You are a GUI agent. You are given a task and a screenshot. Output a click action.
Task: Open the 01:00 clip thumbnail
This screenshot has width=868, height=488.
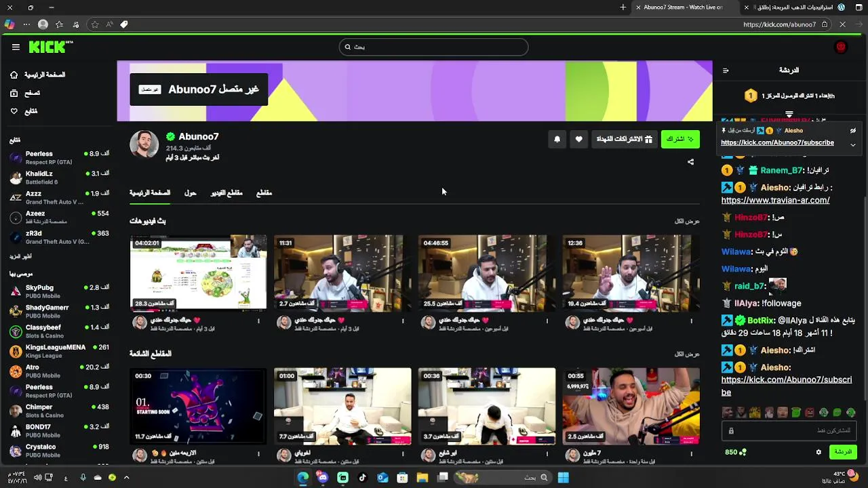coord(342,406)
